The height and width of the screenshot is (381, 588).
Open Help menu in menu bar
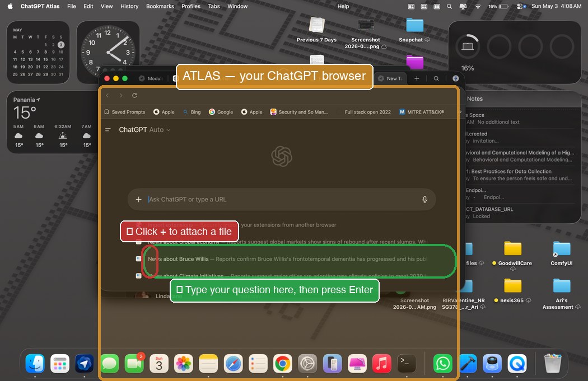pyautogui.click(x=343, y=6)
